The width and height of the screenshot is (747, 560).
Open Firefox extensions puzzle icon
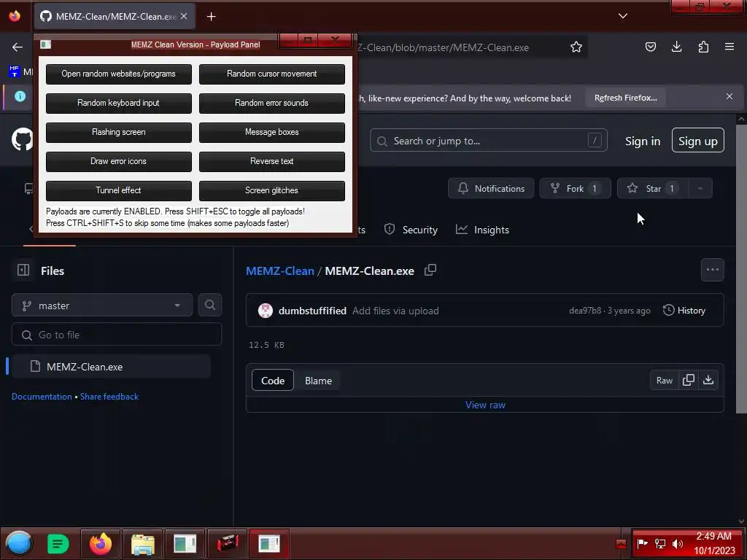click(703, 47)
